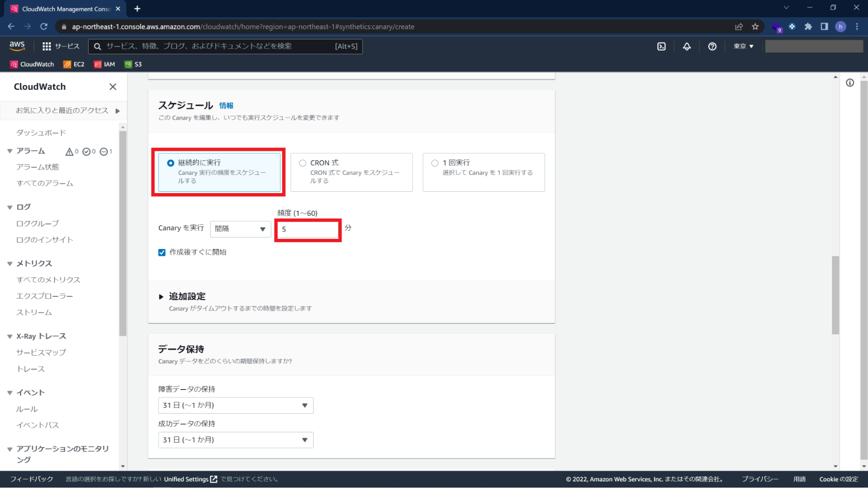Open すべてのメトリクス in the sidebar
This screenshot has height=488, width=868.
click(x=48, y=280)
